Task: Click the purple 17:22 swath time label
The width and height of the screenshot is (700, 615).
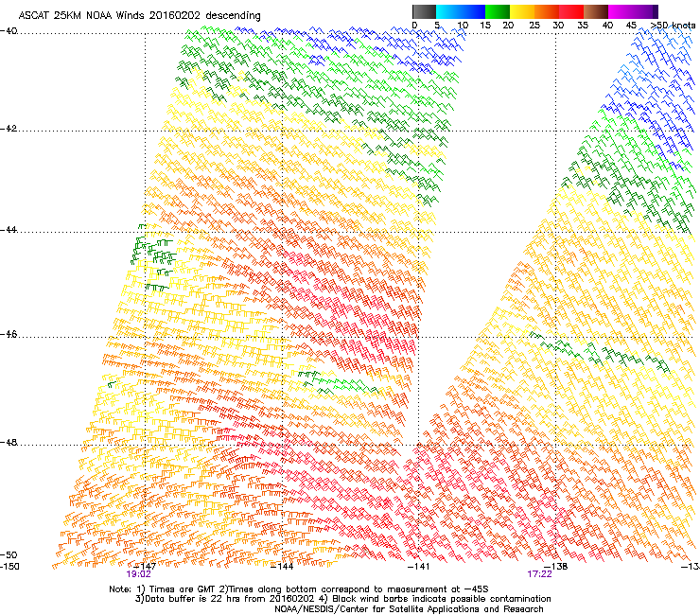Action: [539, 574]
